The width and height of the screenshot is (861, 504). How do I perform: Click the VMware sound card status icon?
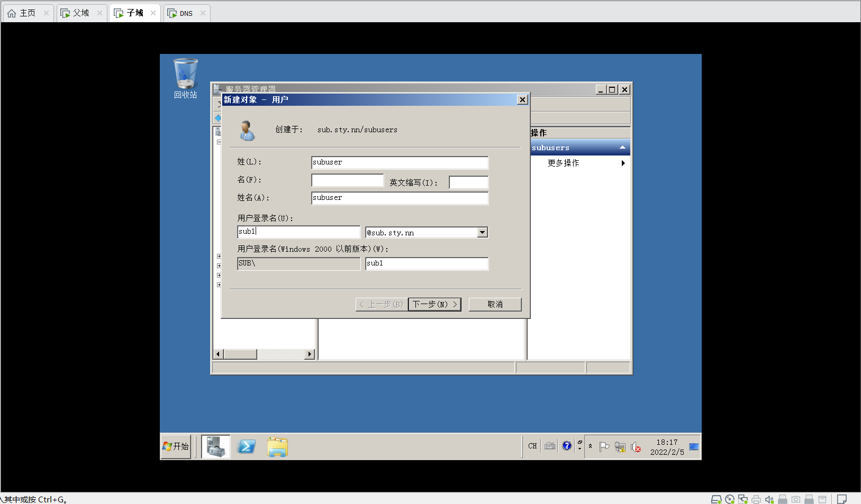point(769,499)
